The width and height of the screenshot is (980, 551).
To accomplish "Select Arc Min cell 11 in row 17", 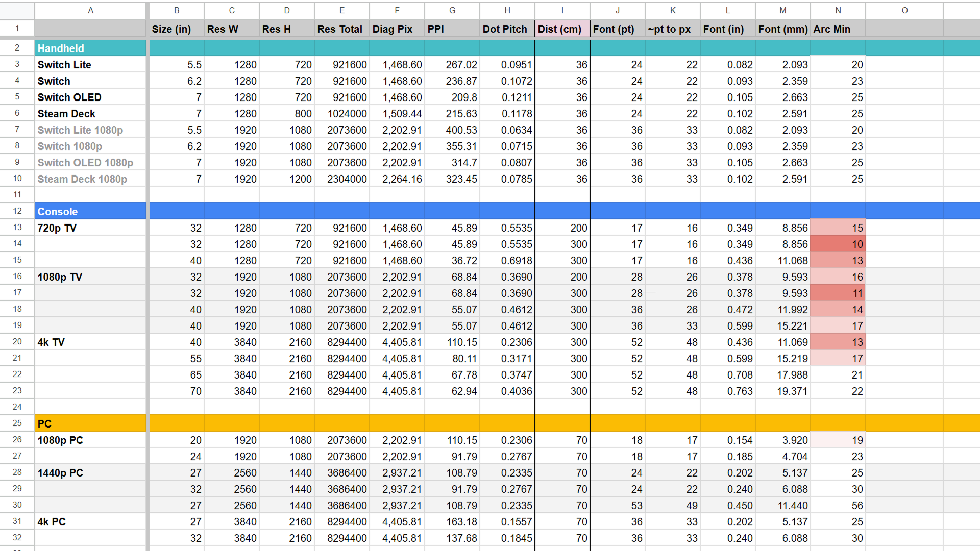I will 838,293.
